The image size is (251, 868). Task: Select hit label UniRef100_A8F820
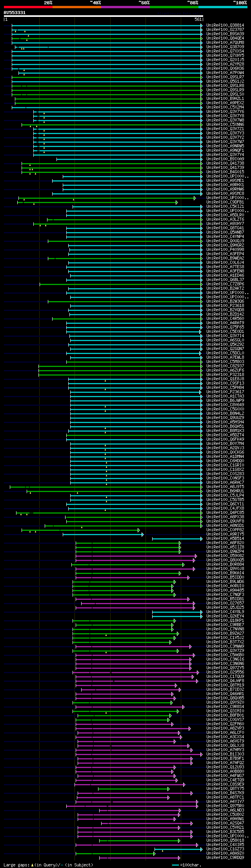225,543
